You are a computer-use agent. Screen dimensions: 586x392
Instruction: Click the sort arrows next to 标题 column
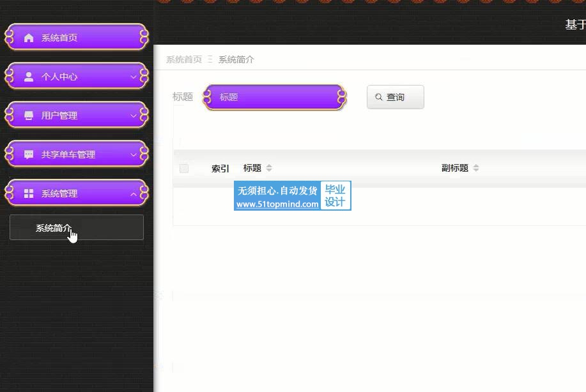pyautogui.click(x=269, y=169)
